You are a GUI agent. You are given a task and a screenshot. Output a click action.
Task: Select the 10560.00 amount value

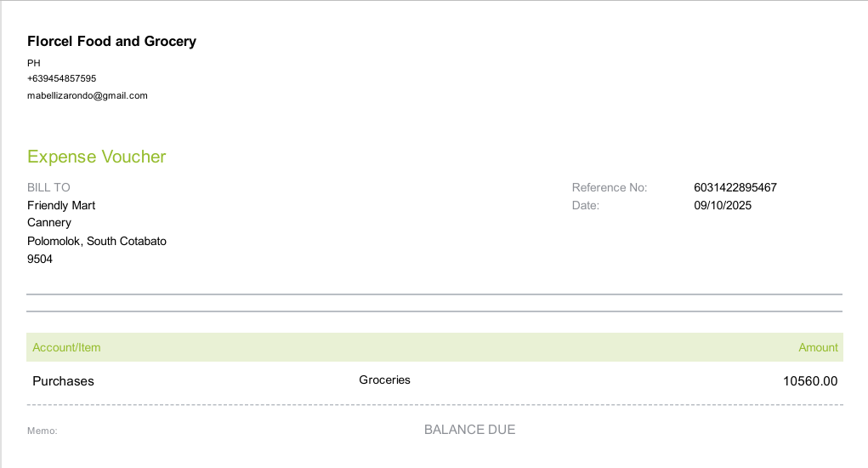(810, 381)
